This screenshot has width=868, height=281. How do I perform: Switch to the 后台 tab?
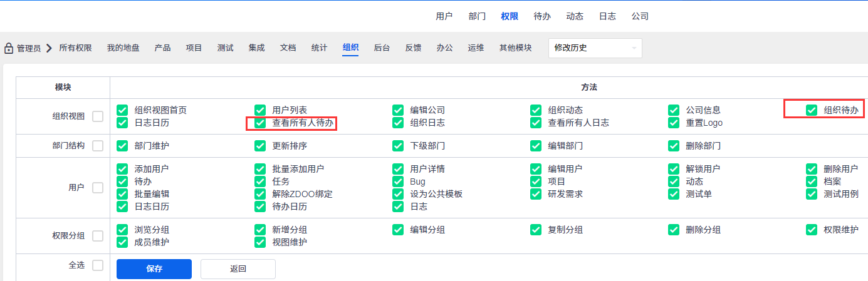pos(382,48)
